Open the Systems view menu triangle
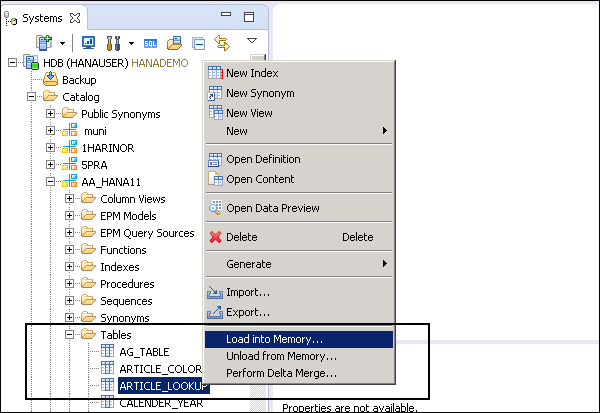The height and width of the screenshot is (413, 600). point(252,40)
